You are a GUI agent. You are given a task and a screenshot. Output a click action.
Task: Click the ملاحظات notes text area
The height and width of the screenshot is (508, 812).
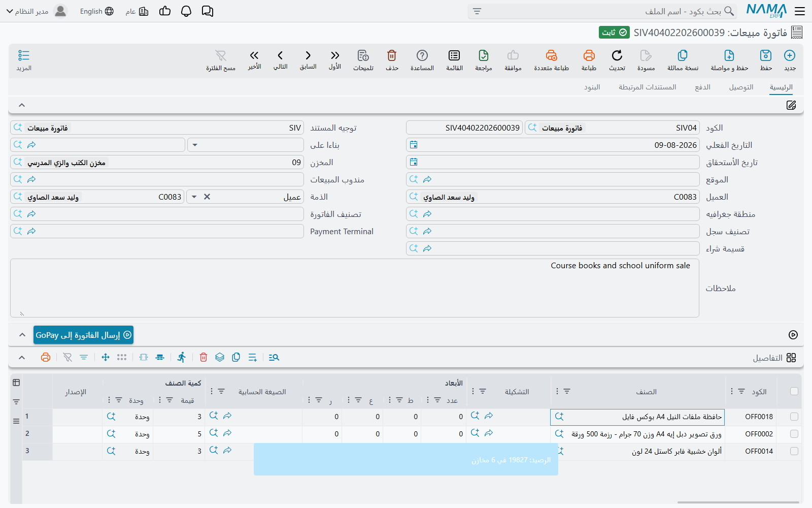tap(355, 288)
